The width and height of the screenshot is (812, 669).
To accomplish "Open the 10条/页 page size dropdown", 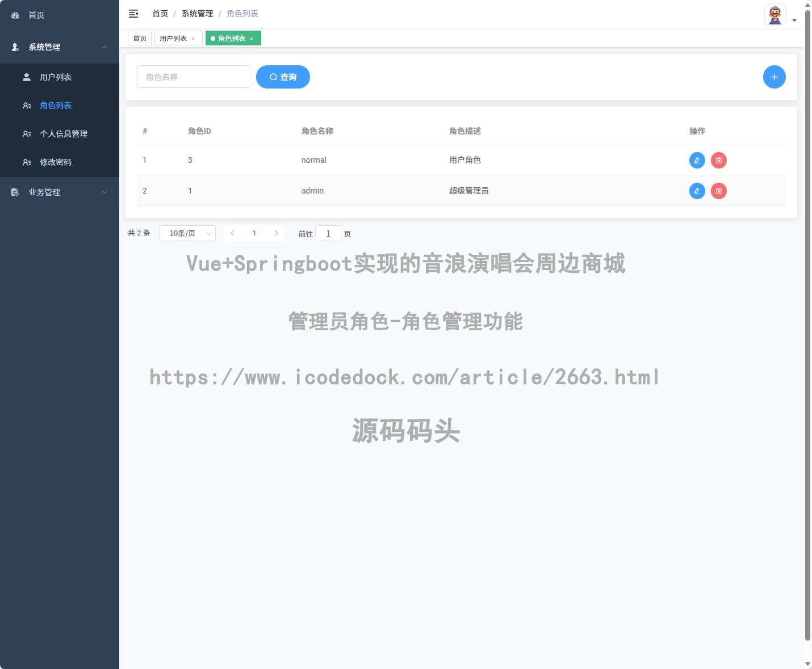I will pos(187,233).
